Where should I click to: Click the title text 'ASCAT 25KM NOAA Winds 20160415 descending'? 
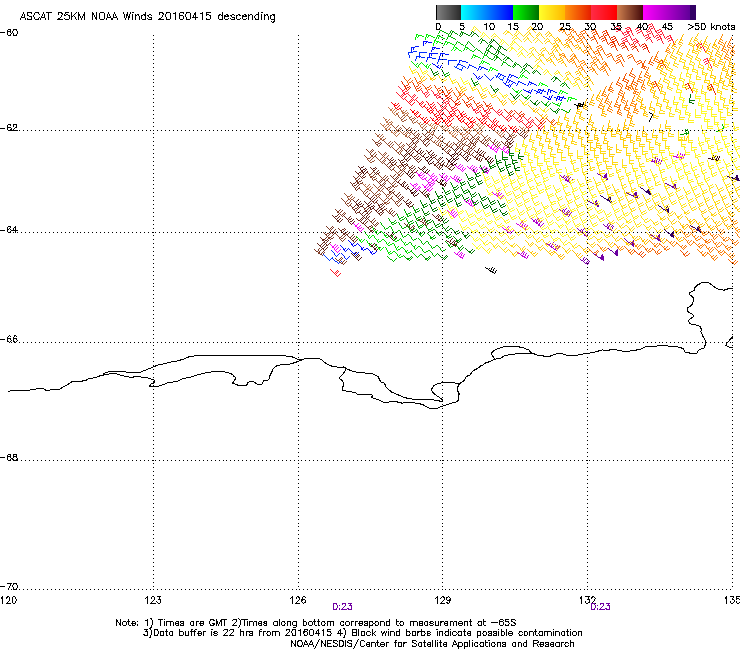[x=147, y=17]
